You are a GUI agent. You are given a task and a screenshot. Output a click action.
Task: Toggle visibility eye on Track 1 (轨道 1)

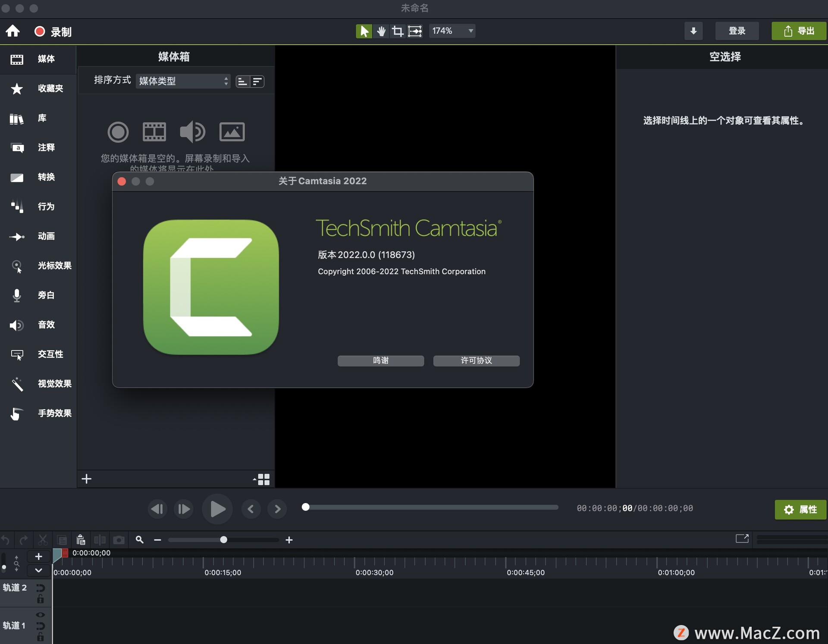[41, 615]
